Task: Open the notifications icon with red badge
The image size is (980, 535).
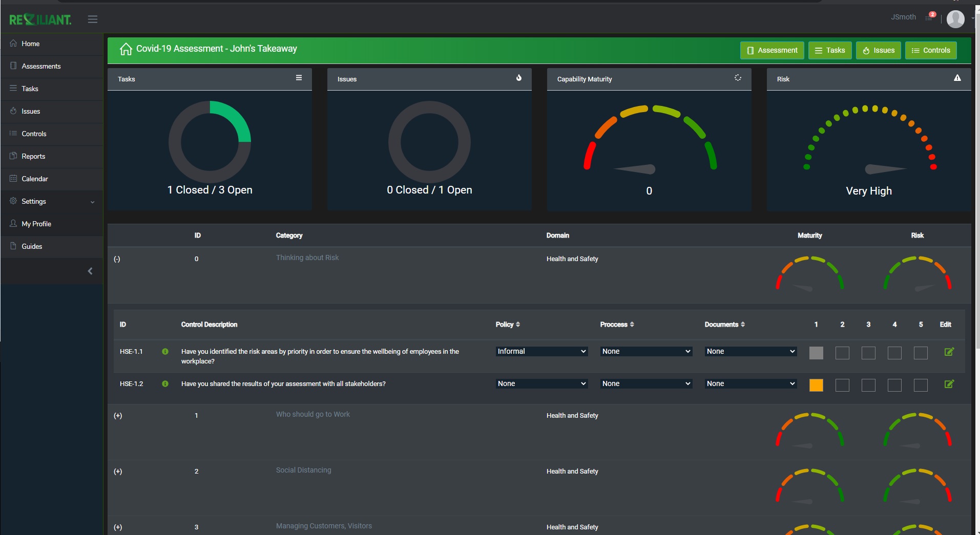Action: [x=930, y=17]
